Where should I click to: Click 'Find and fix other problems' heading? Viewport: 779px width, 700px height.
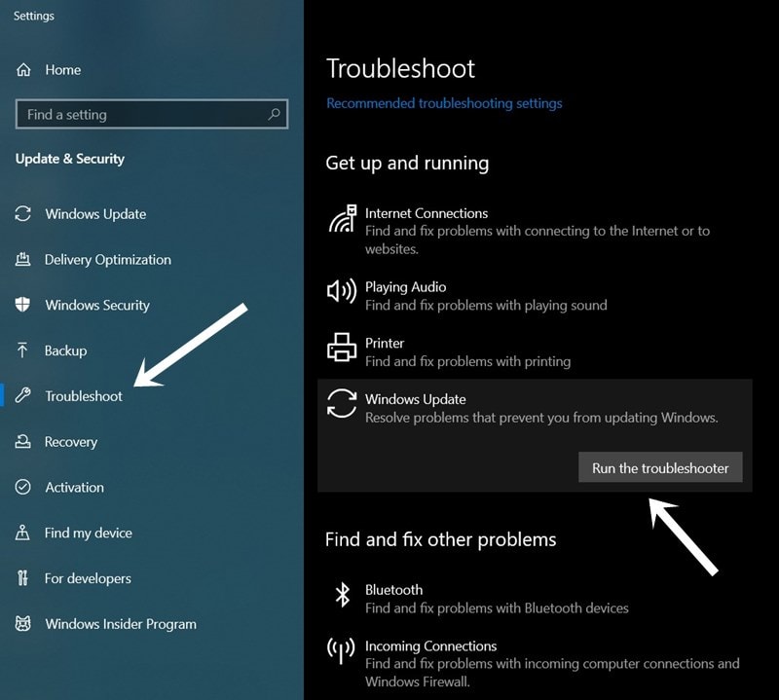(441, 539)
